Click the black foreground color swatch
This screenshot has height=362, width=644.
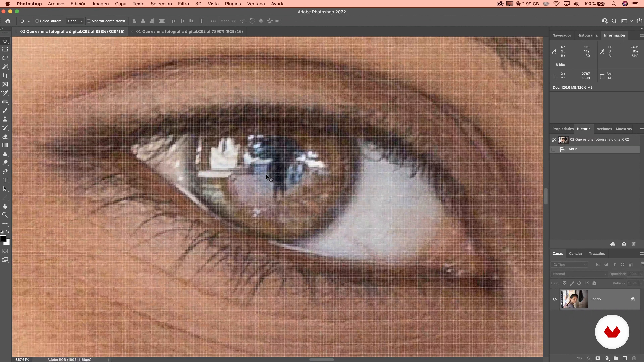point(3,238)
